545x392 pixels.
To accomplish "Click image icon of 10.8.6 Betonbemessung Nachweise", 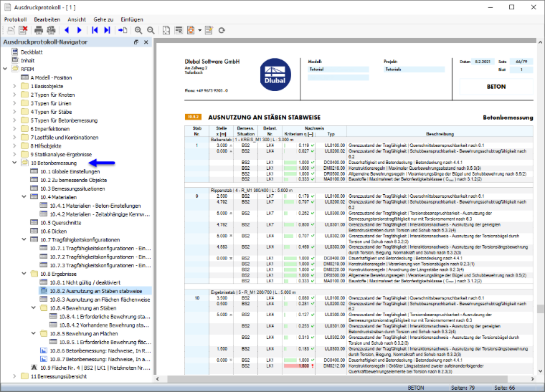I will click(44, 350).
